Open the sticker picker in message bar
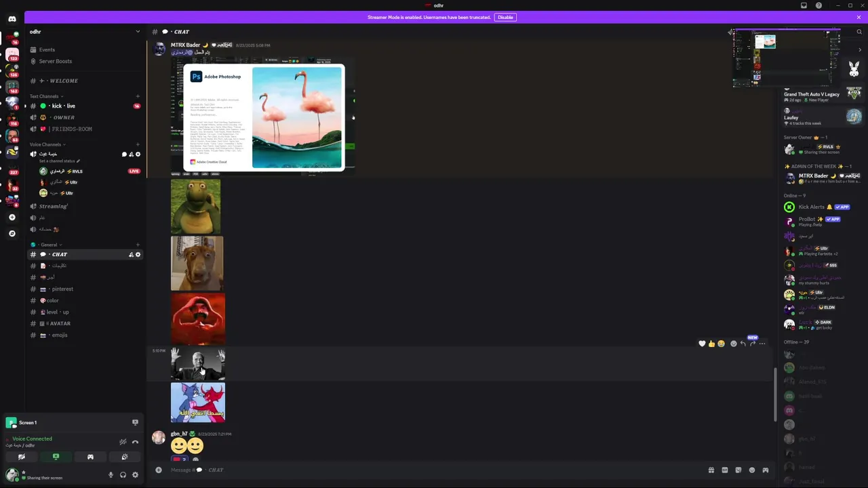Viewport: 868px width, 488px height. [738, 470]
